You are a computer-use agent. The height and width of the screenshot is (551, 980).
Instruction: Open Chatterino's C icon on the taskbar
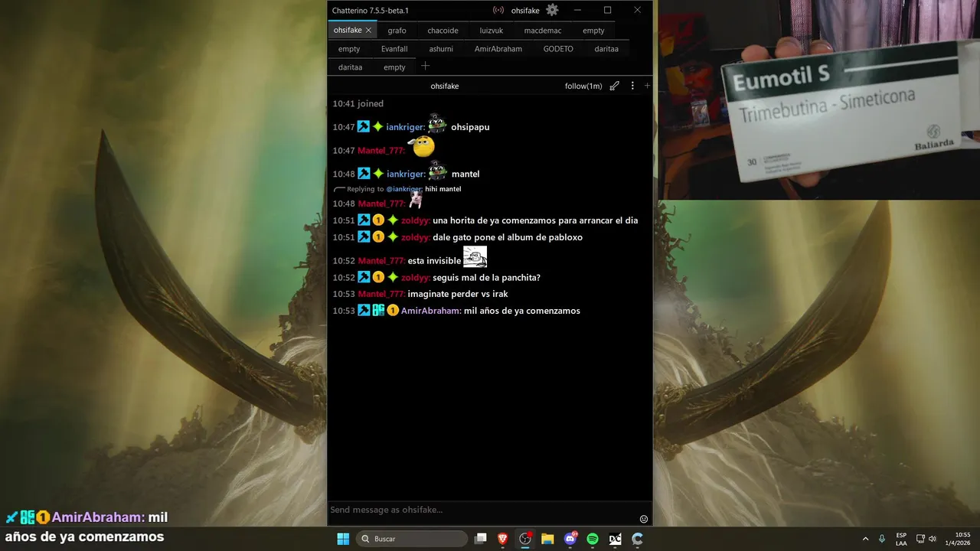(x=637, y=539)
